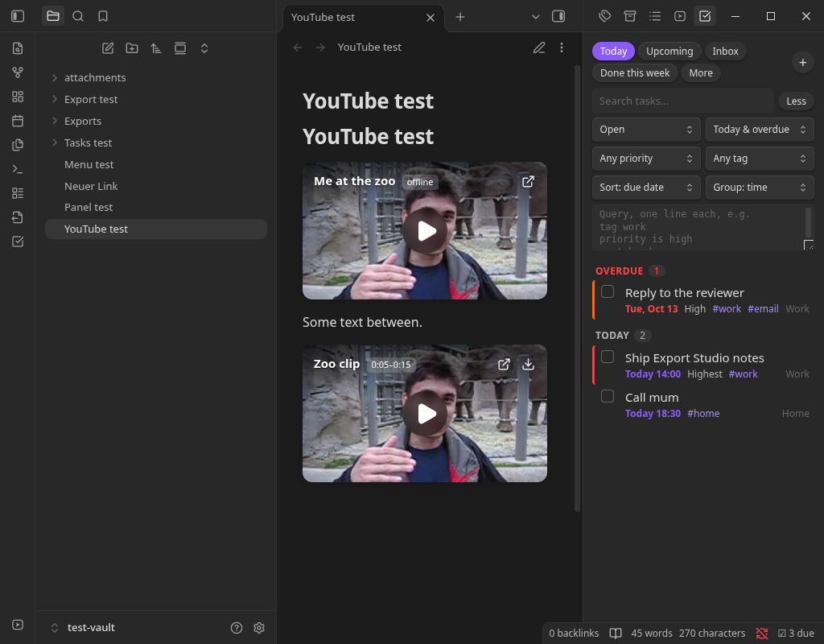Open graph view ribbon icon
Image resolution: width=824 pixels, height=644 pixels.
click(x=18, y=72)
